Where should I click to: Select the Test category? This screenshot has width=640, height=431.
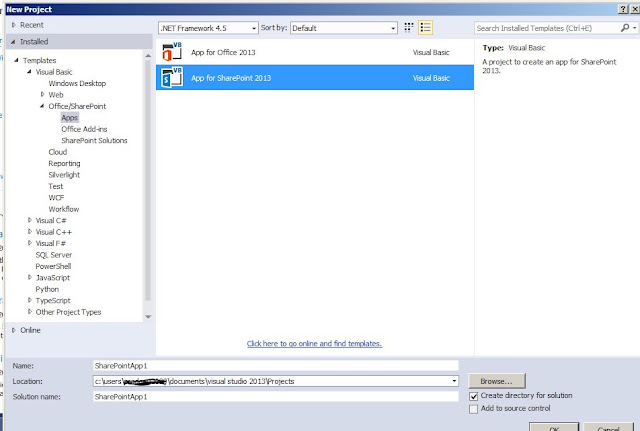[x=56, y=186]
